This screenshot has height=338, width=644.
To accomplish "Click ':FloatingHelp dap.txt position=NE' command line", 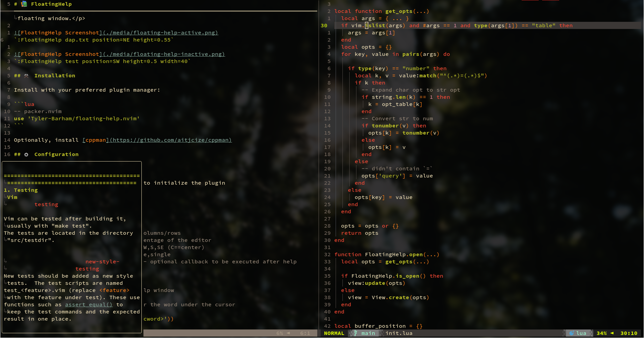I will (94, 40).
